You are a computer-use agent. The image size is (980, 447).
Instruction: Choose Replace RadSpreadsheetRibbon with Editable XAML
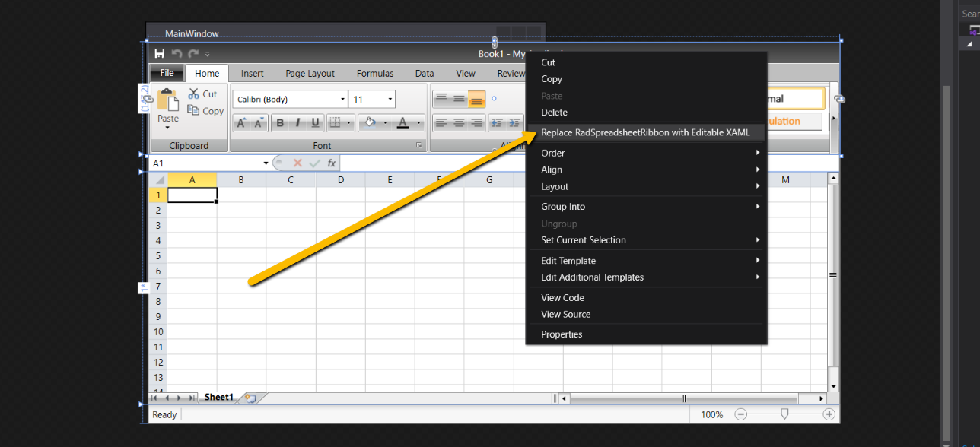645,132
